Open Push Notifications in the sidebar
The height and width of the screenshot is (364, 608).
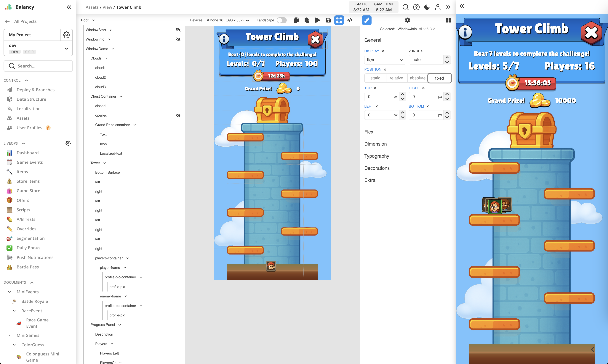tap(35, 257)
